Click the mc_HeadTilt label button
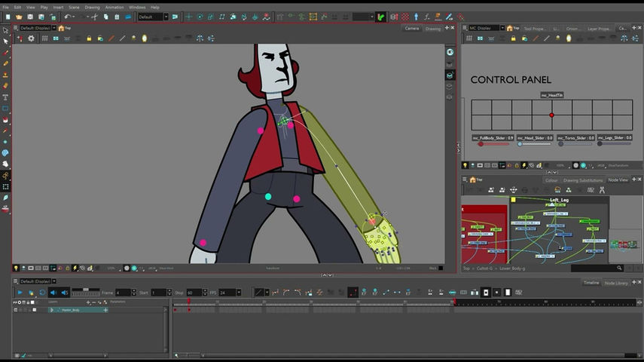The height and width of the screenshot is (362, 644). coord(551,95)
